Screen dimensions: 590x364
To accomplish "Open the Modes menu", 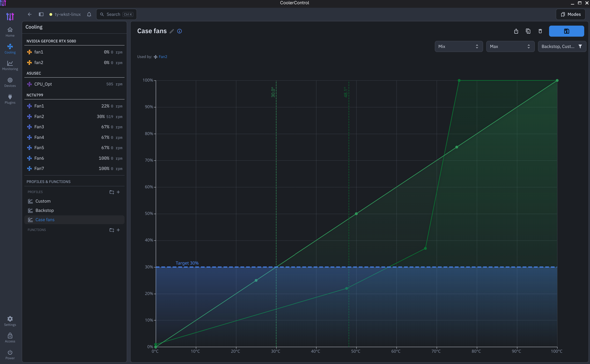I will pos(571,14).
